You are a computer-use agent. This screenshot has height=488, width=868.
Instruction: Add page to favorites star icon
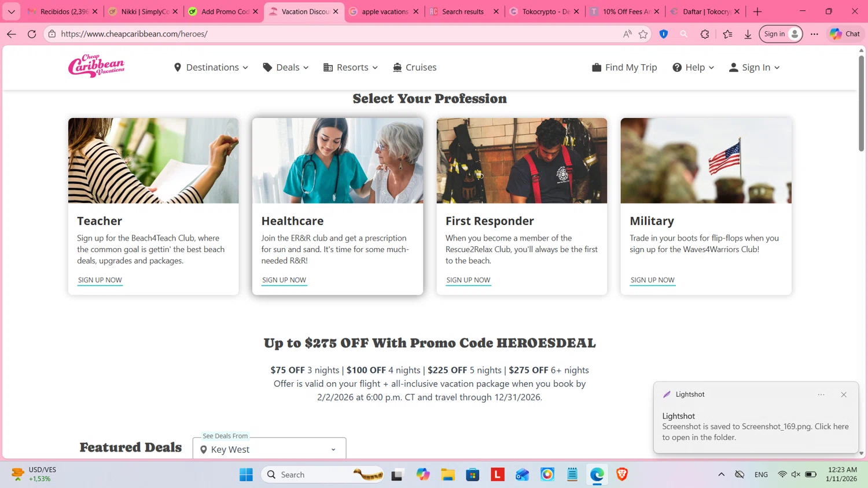[643, 34]
